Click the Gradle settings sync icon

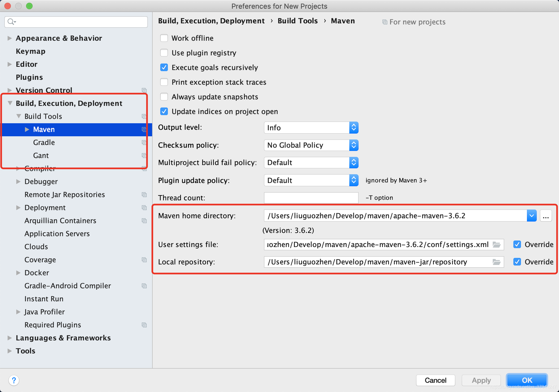pyautogui.click(x=144, y=142)
